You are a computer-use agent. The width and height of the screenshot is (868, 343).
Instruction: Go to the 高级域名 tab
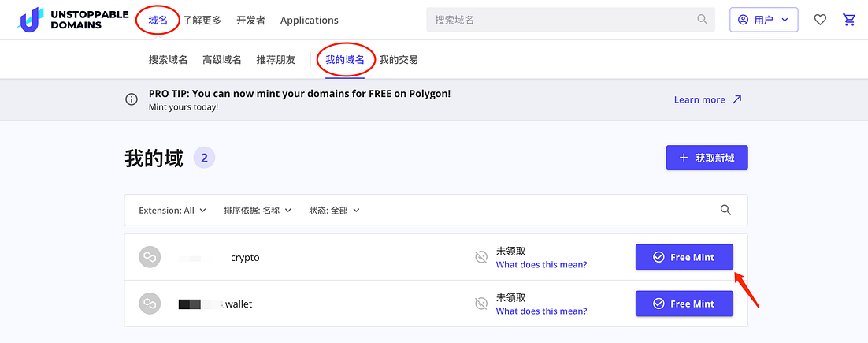tap(222, 60)
